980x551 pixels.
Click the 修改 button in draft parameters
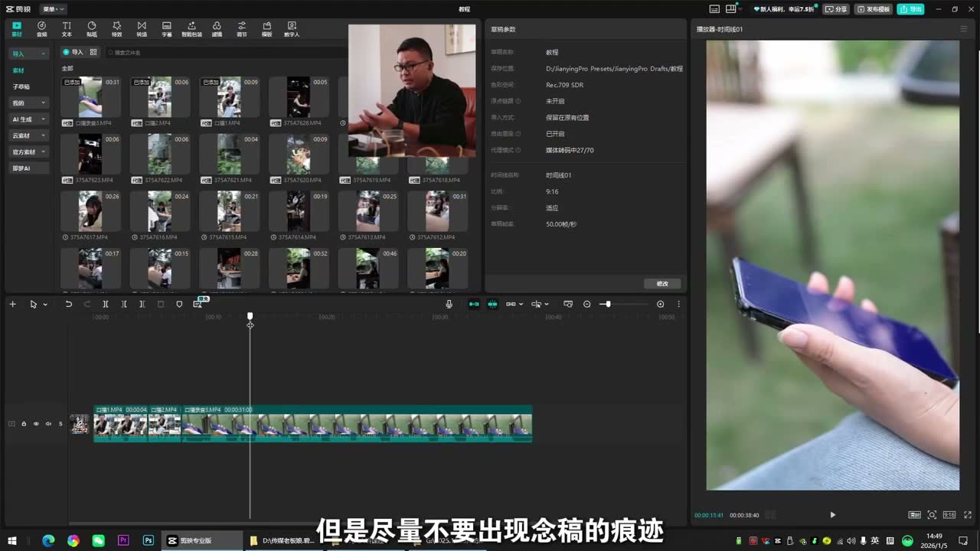(x=662, y=284)
